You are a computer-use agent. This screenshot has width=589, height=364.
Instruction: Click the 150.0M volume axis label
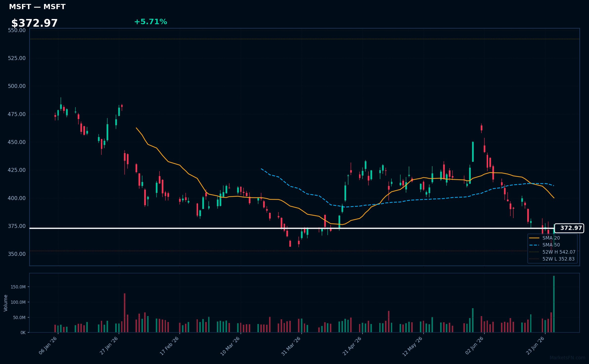point(18,287)
